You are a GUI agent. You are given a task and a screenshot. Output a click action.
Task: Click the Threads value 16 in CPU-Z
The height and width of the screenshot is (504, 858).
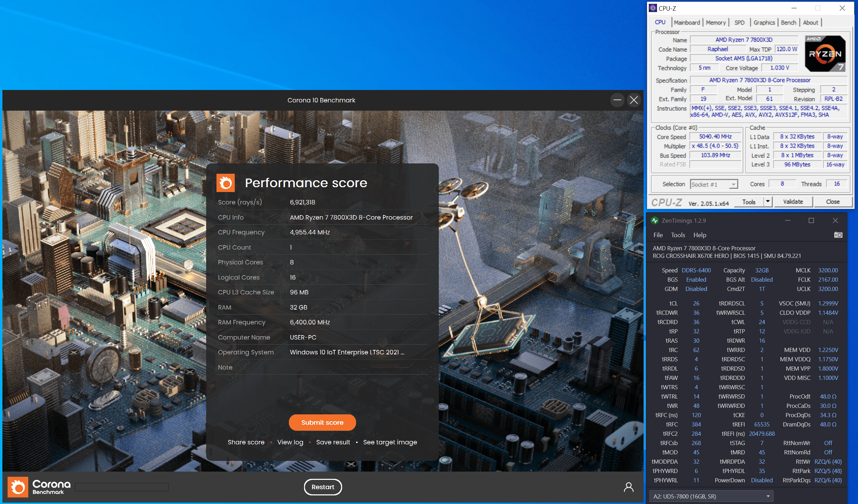coord(837,184)
